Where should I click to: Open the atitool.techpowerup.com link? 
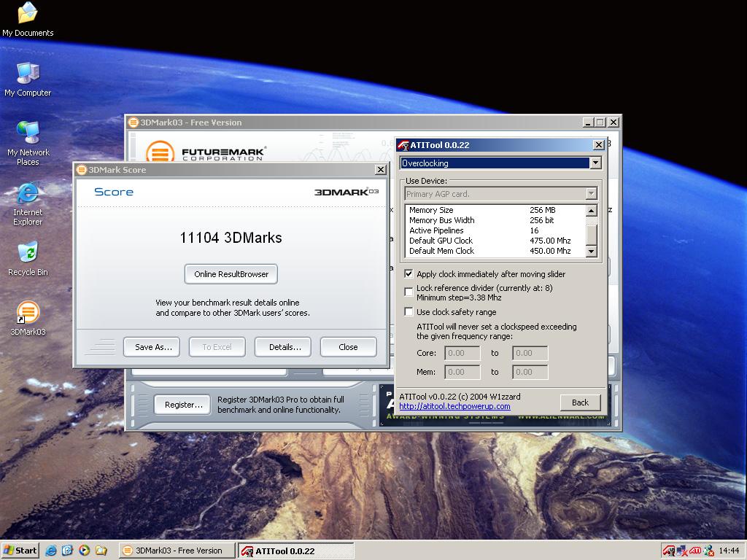coord(454,407)
